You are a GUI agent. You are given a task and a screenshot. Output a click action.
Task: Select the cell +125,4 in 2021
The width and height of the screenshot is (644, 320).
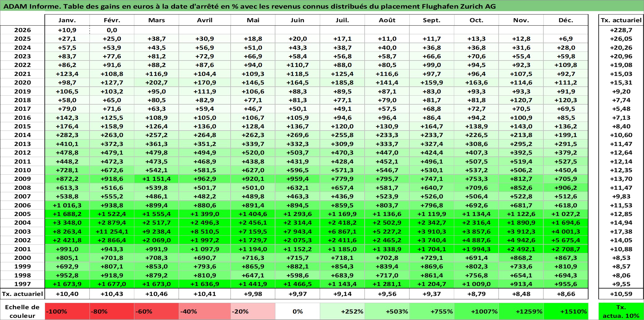342,74
